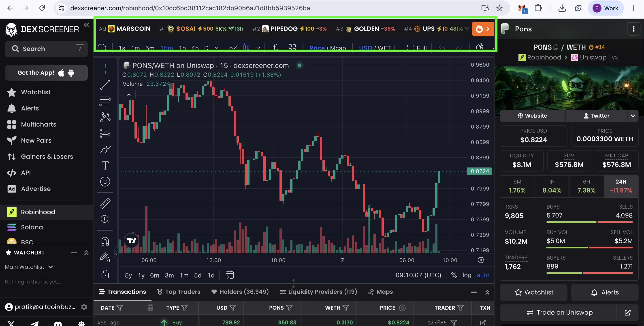This screenshot has height=326, width=644.
Task: Filter transactions by TYPE
Action: pyautogui.click(x=185, y=308)
